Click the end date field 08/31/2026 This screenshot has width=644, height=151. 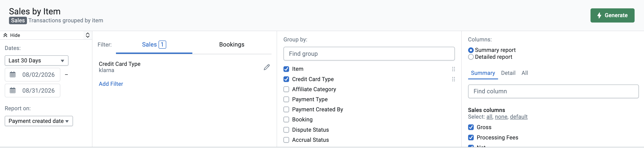(x=33, y=90)
